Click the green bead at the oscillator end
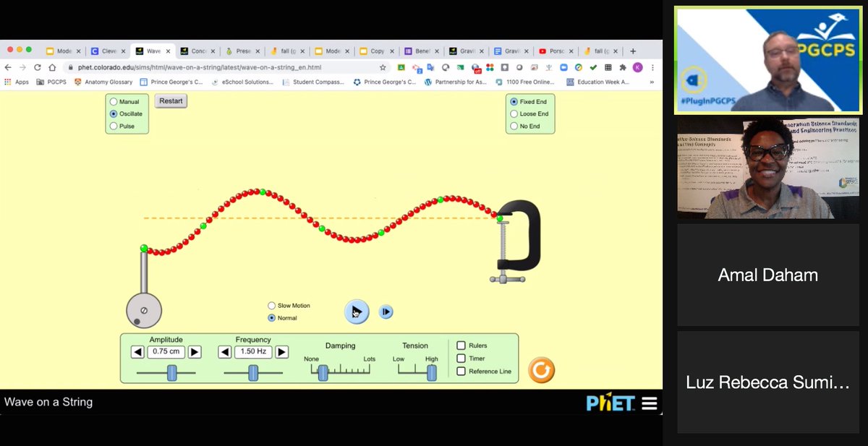 pyautogui.click(x=144, y=249)
